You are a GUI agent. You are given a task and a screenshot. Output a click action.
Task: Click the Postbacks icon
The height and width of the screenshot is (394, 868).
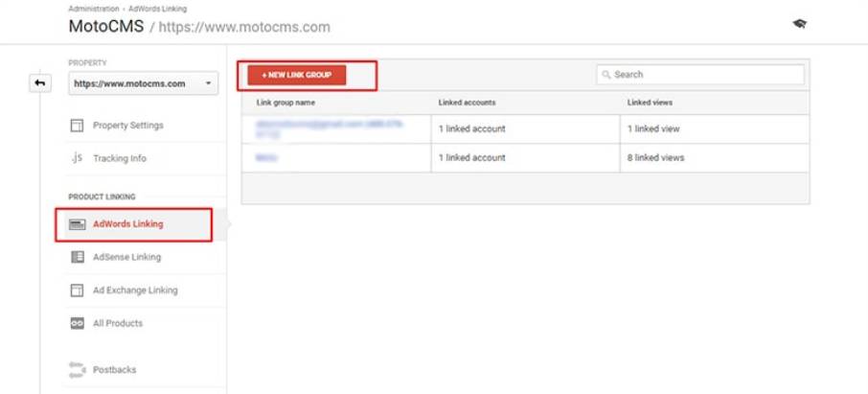tap(77, 369)
